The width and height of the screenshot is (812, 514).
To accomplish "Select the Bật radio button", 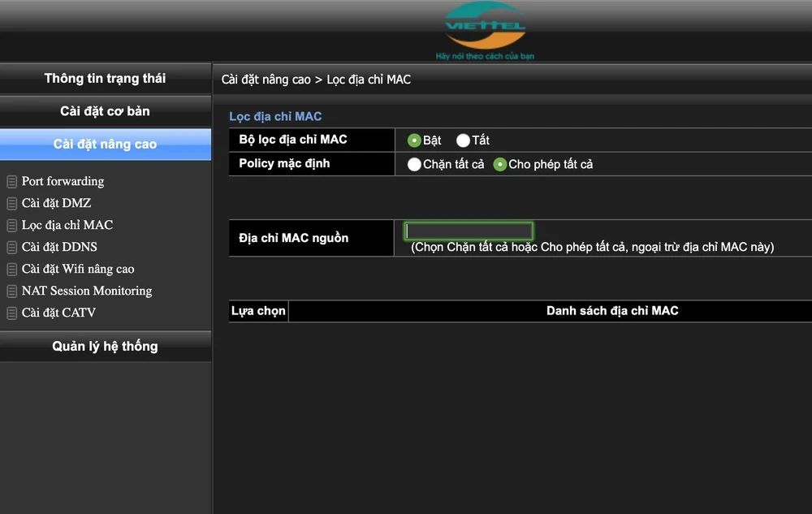I will coord(414,140).
